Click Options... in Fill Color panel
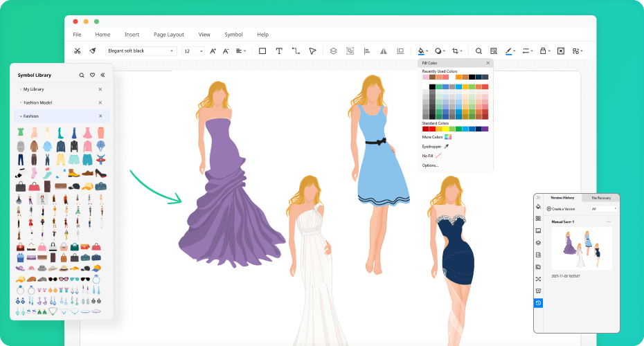644x346 pixels. [430, 165]
